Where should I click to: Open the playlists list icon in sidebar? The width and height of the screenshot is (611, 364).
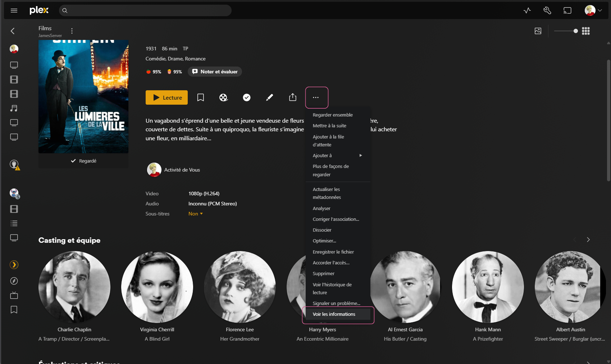(x=14, y=223)
